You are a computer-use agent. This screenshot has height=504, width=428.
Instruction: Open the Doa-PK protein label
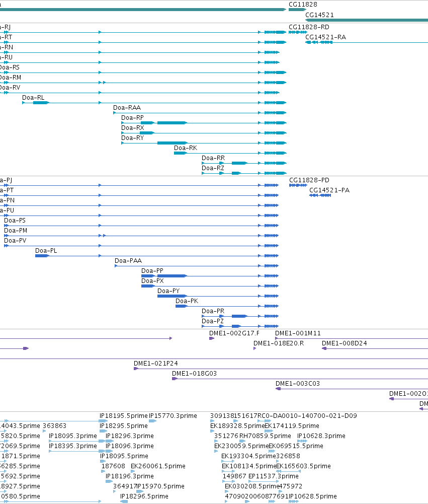pos(187,301)
